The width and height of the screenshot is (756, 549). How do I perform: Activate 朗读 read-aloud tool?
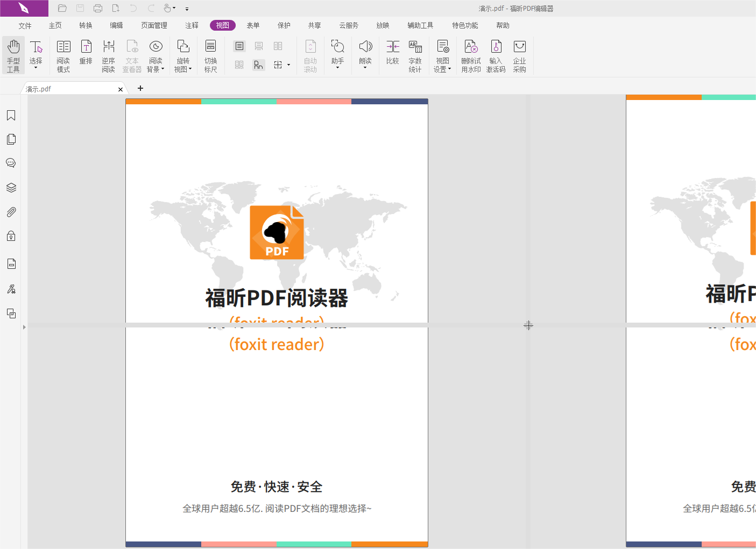365,54
